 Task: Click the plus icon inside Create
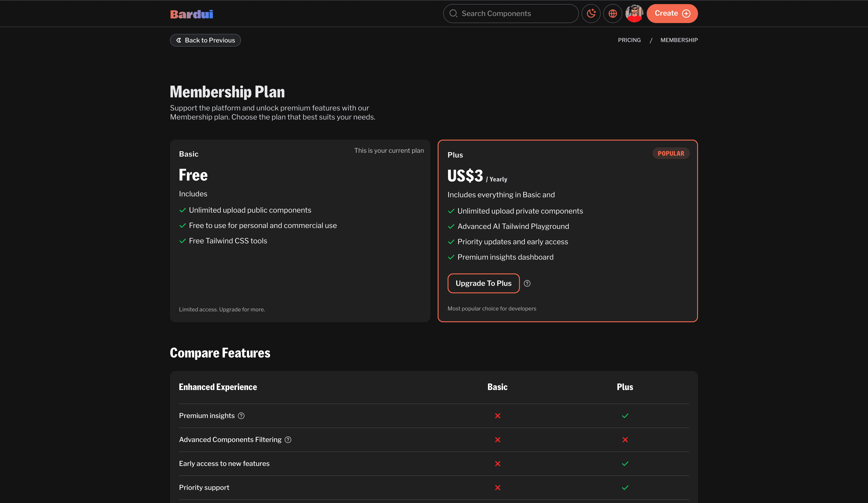(686, 13)
